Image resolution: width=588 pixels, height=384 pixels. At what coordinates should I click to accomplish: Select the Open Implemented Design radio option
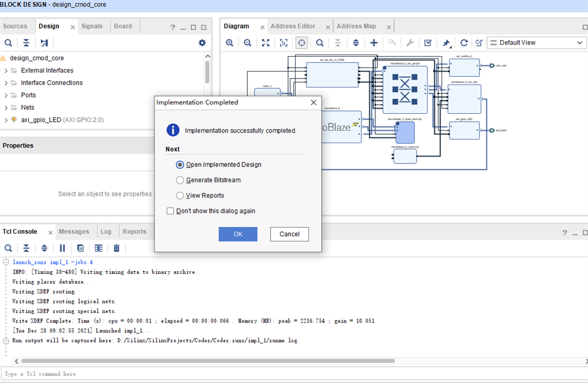coord(180,164)
